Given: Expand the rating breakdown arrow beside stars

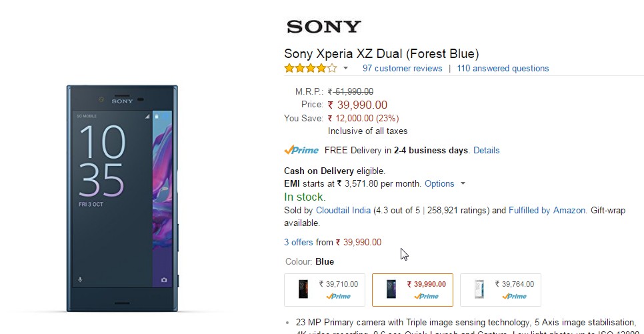Looking at the screenshot, I should click(345, 68).
